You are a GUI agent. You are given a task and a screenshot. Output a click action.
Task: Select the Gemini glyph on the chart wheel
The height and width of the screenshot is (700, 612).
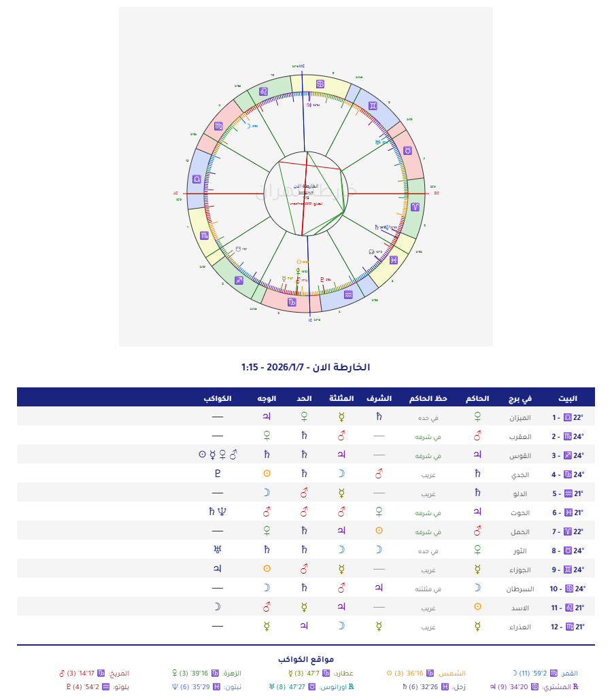[x=373, y=105]
